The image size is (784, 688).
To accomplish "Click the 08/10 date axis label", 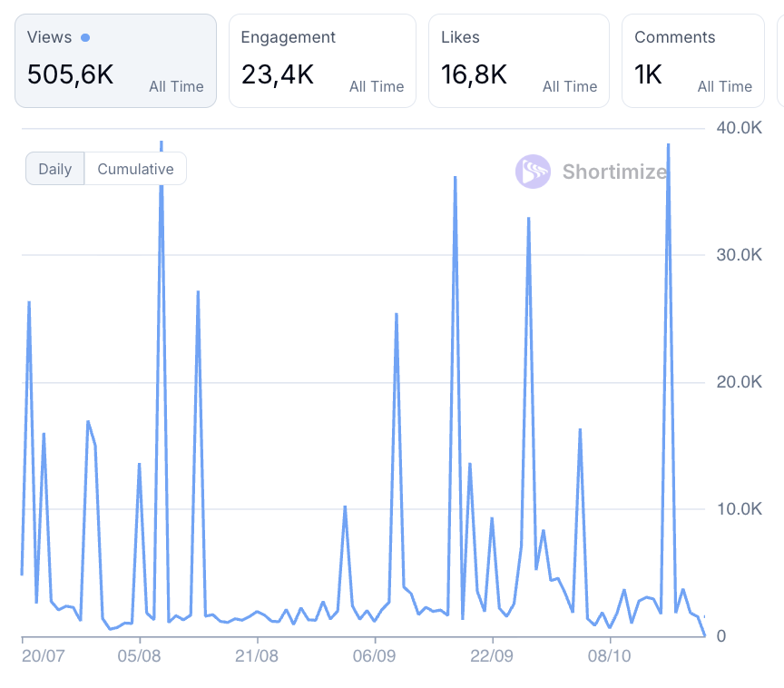I will click(610, 655).
